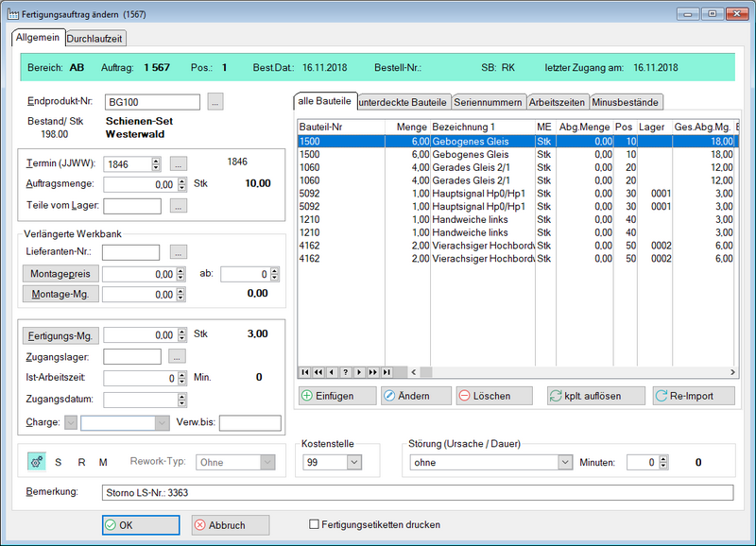Expand the Kostenstelle dropdown
The height and width of the screenshot is (546, 756).
[354, 463]
